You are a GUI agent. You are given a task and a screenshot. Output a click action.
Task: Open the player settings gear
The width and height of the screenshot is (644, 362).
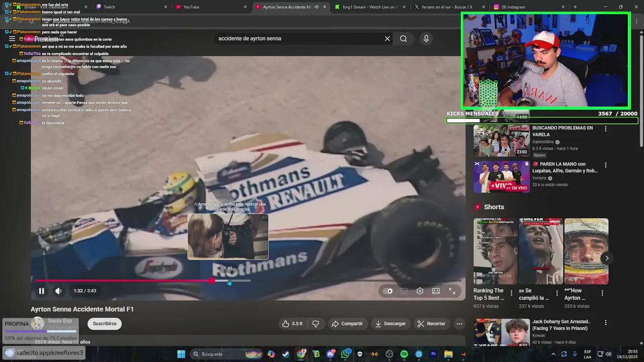coord(420,291)
